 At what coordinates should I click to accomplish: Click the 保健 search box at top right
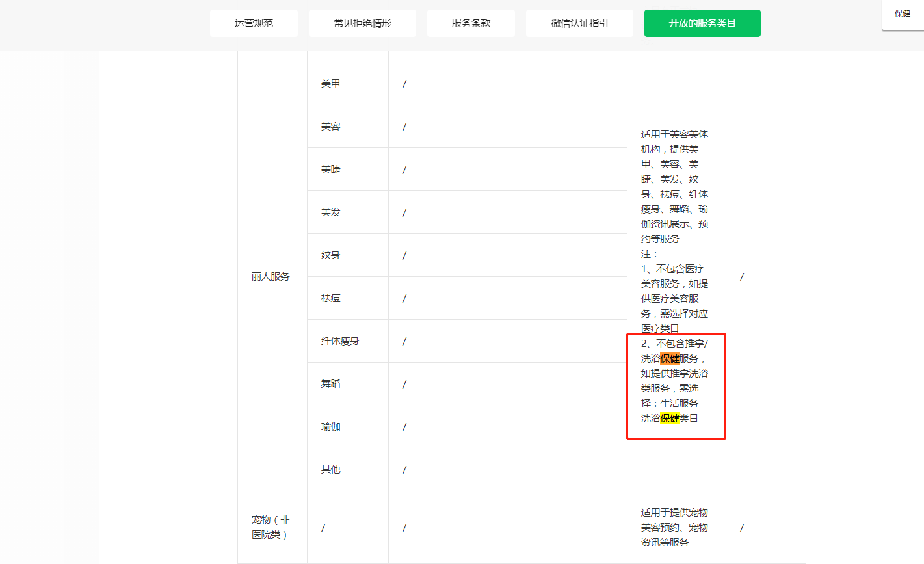click(x=903, y=14)
